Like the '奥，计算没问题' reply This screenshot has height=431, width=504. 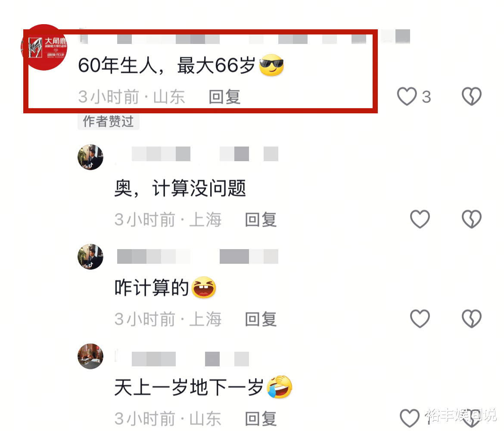[x=420, y=219]
